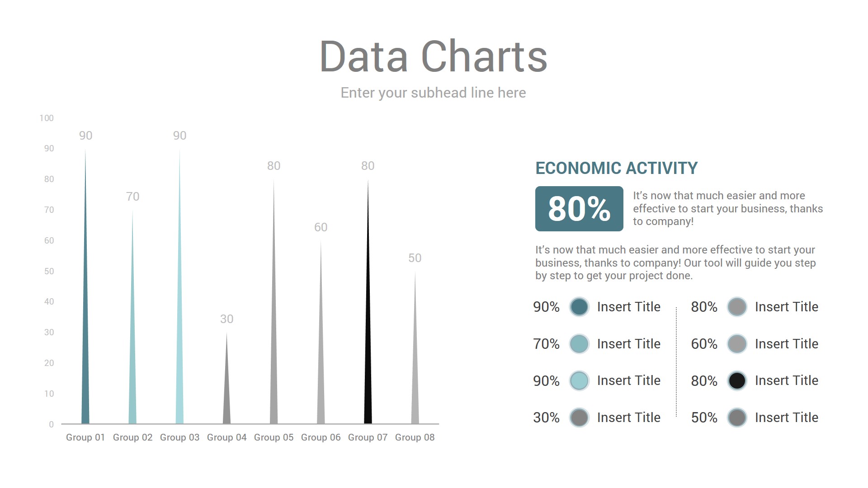868x488 pixels.
Task: Select the ECONOMIC ACTIVITY heading
Action: coord(616,168)
